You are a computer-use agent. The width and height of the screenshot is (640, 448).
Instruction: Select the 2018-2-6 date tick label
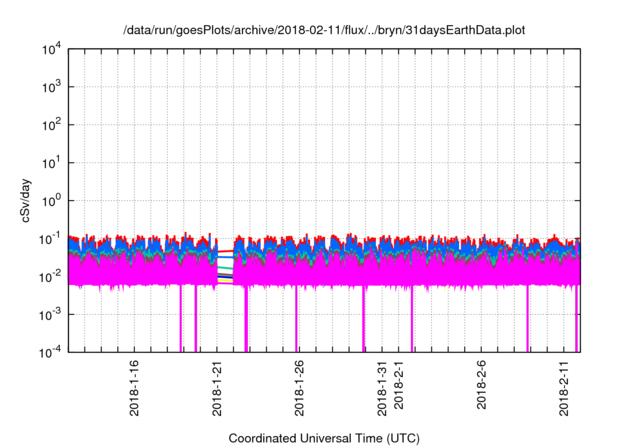click(x=481, y=385)
